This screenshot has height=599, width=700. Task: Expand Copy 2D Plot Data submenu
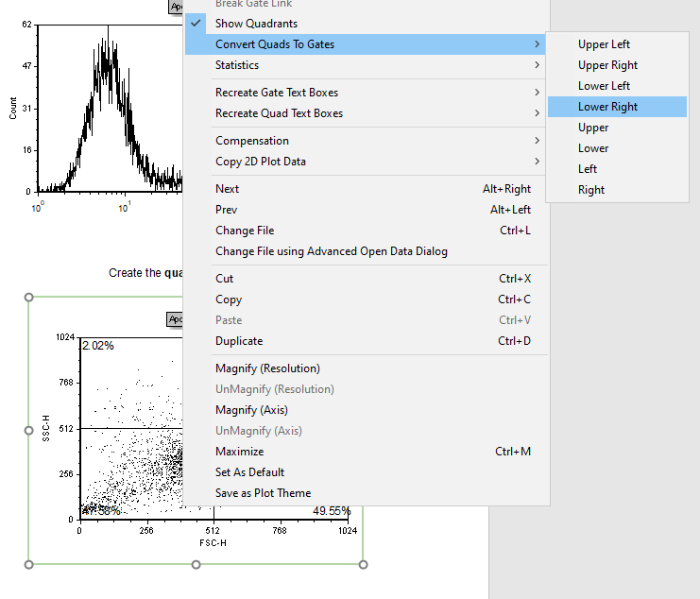tap(366, 162)
